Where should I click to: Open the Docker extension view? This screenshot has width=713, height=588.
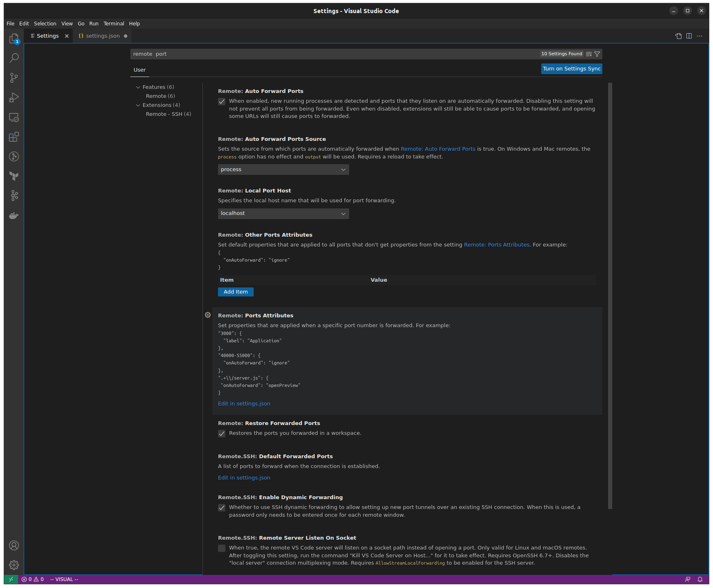click(14, 215)
